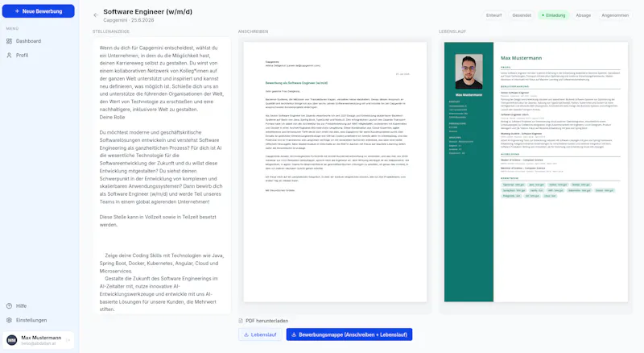Click the logout icon beside Max Mustermann
Viewport: 644px width, 353px height.
[68, 340]
